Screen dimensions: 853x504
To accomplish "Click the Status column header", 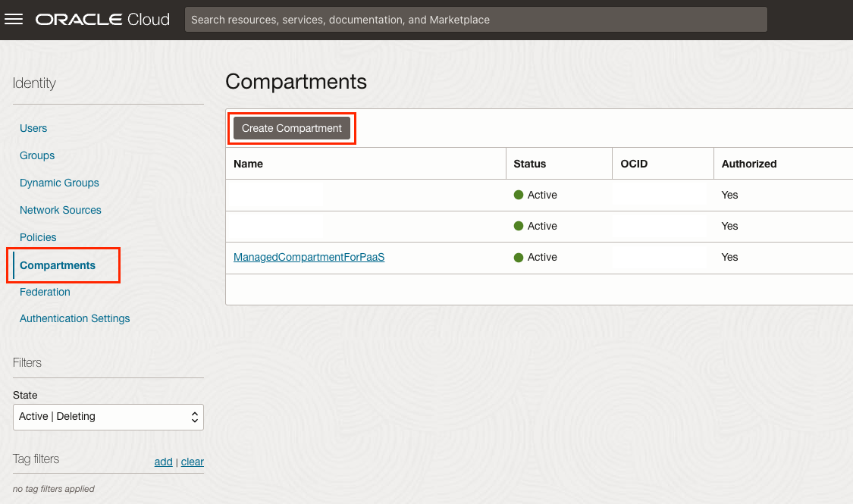I will (529, 164).
